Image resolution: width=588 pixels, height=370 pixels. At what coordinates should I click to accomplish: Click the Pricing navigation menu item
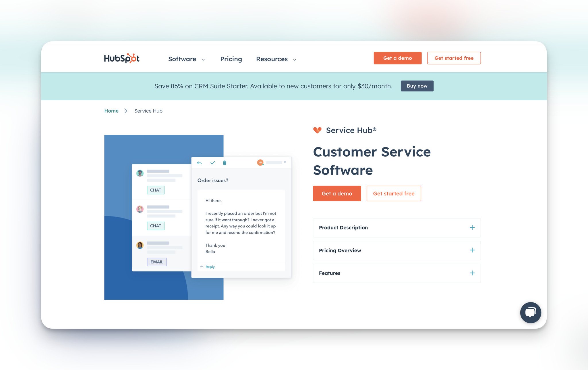point(231,58)
